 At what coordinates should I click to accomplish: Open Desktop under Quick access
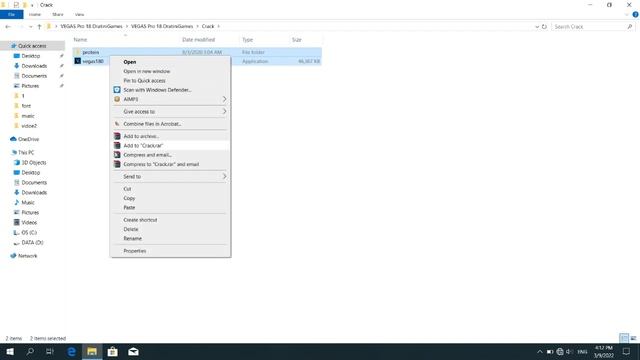click(31, 56)
